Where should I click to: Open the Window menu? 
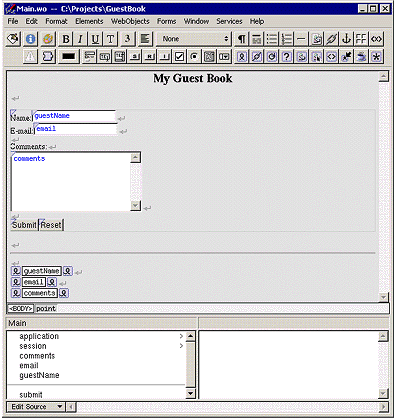[196, 21]
